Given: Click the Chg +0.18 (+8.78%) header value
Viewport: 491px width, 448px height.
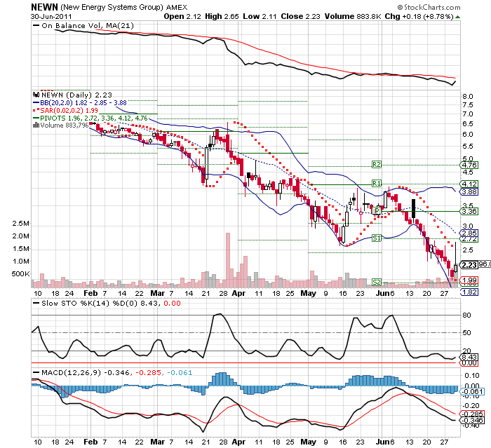Looking at the screenshot, I should (419, 17).
